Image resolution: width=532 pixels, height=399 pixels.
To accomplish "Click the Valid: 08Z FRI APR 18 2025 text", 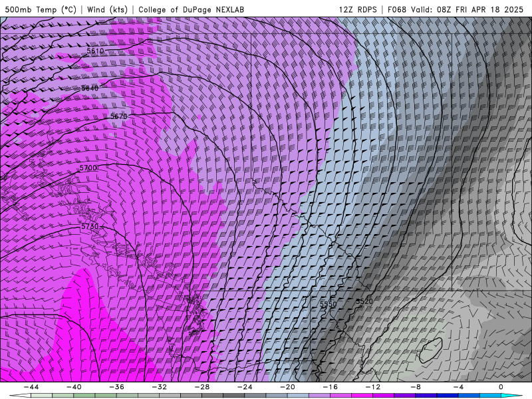I will [467, 9].
